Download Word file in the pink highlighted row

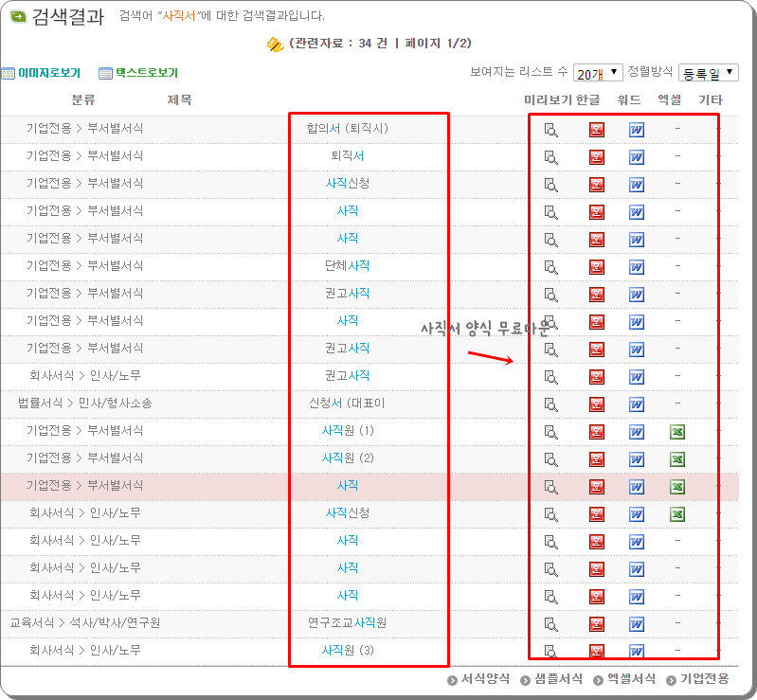[637, 487]
